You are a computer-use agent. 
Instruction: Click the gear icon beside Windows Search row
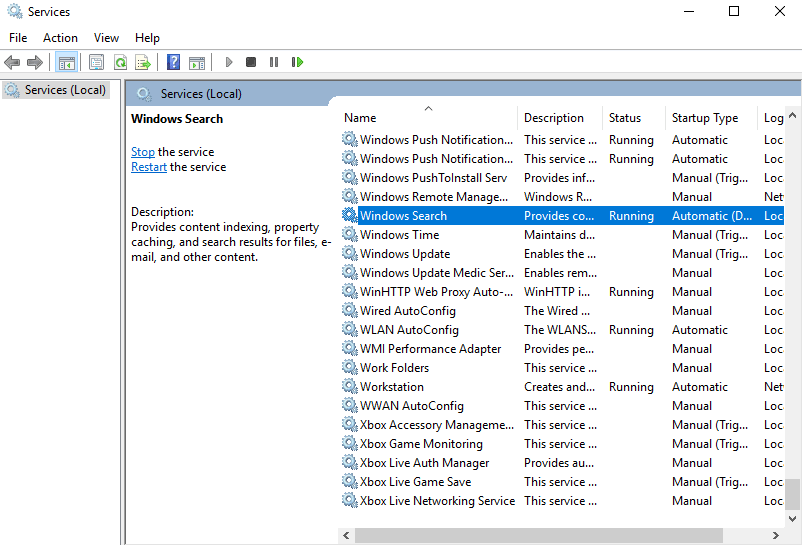350,215
